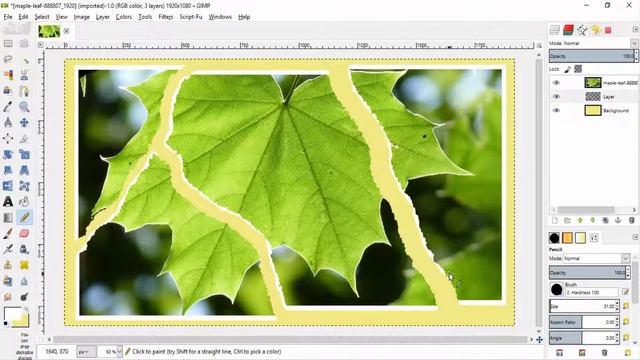Toggle aspect ratio link to brush default
640x360 pixels.
pyautogui.click(x=627, y=322)
